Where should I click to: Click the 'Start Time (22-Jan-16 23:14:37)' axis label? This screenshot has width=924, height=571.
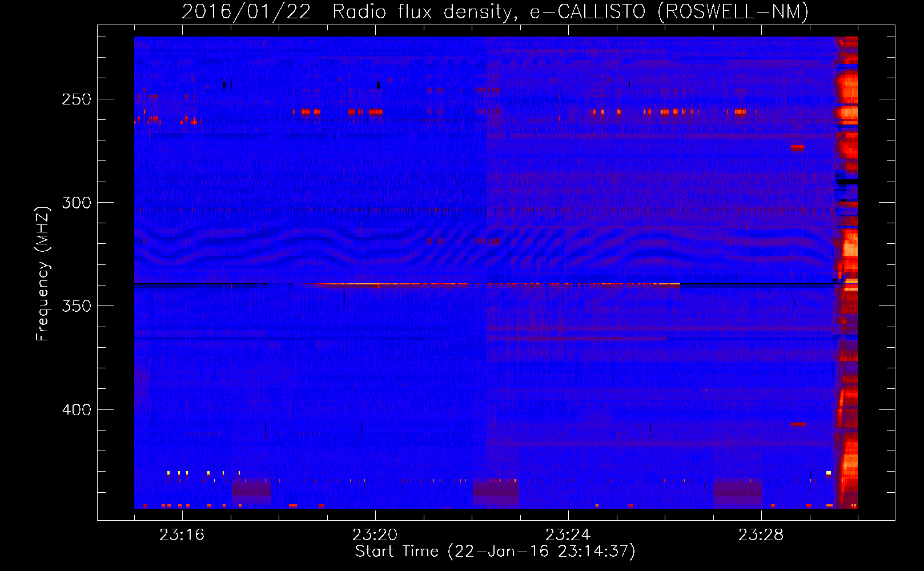point(495,552)
